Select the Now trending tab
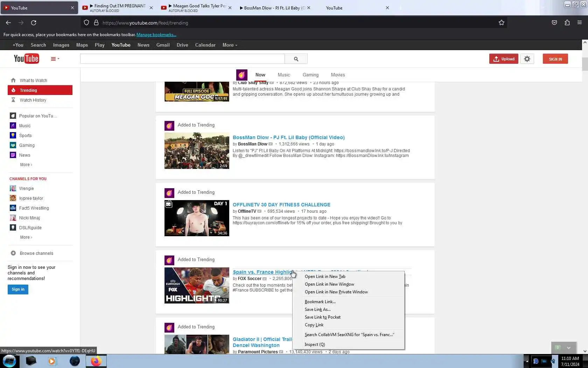Viewport: 588px width, 368px height. (x=260, y=75)
